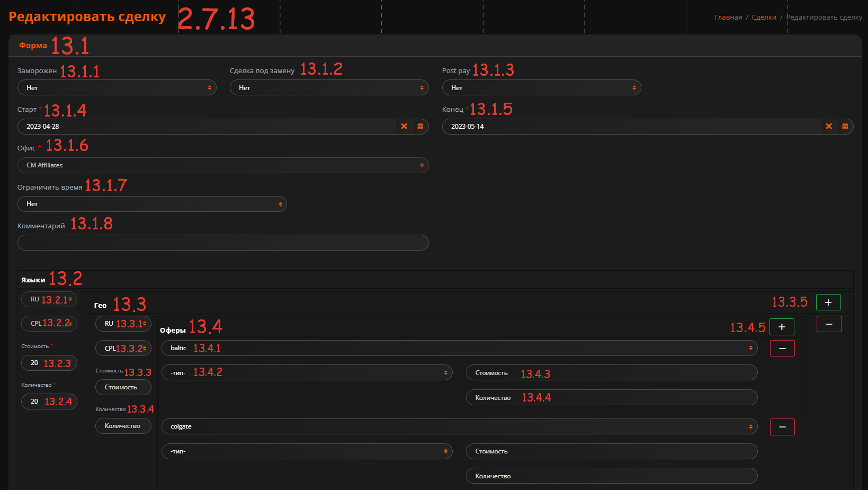The width and height of the screenshot is (868, 490).
Task: Open the baltic offer dropdown
Action: point(460,348)
